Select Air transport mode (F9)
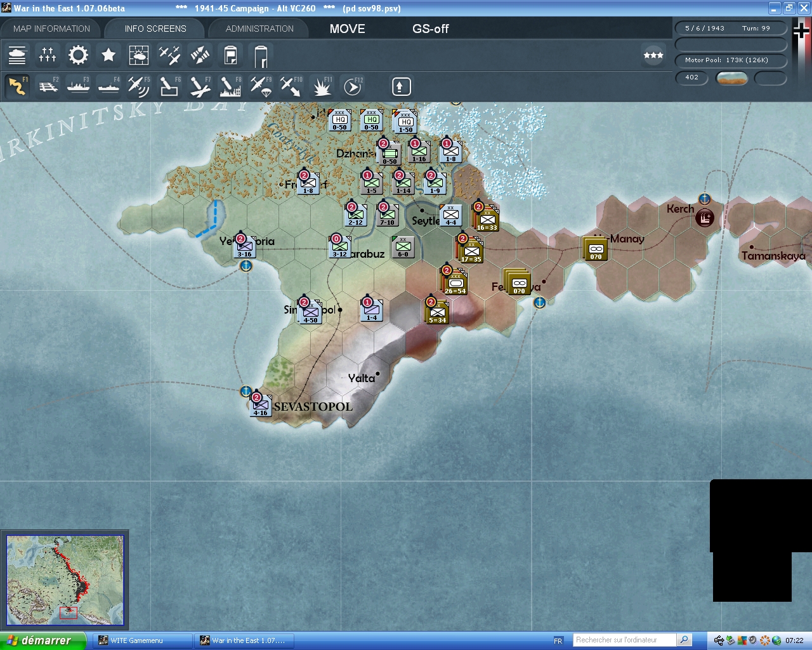Screen dimensions: 812x650 261,86
